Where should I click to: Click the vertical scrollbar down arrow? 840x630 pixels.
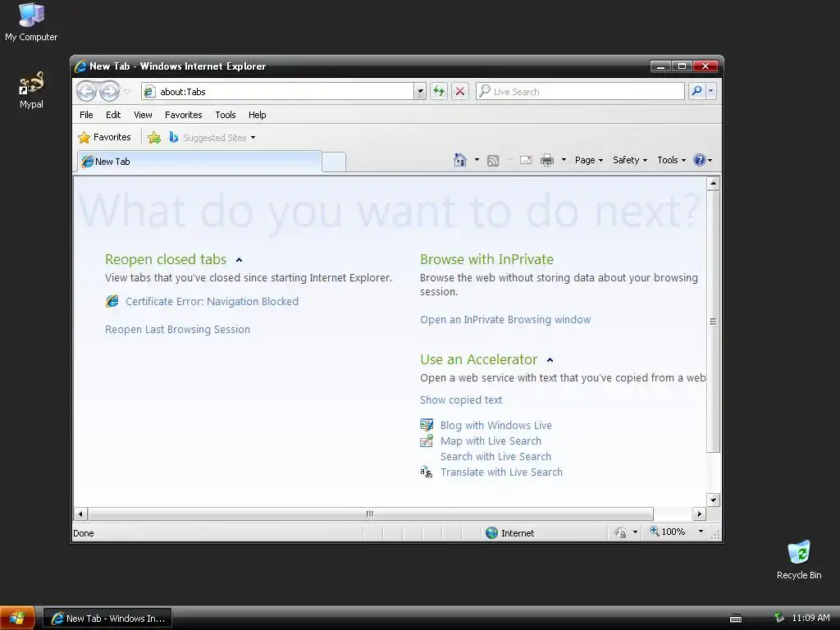713,500
